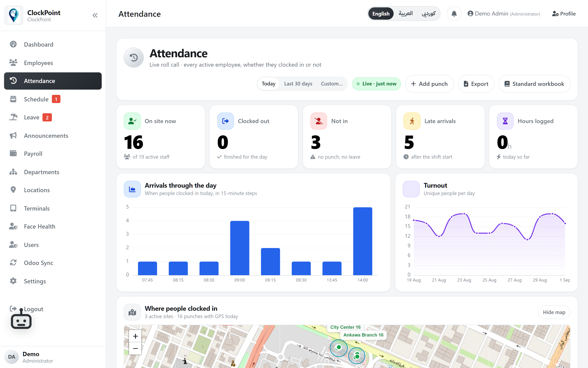This screenshot has height=368, width=588.
Task: Toggle the Live · just now indicator
Action: click(376, 84)
